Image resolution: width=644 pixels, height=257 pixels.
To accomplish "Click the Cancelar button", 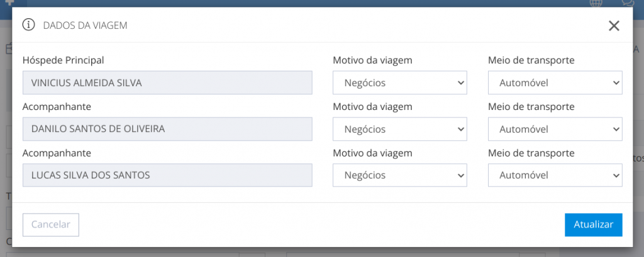I will pos(50,224).
